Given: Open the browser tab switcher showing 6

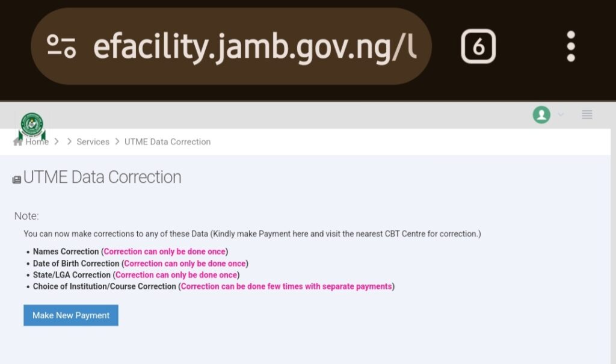Looking at the screenshot, I should [x=478, y=46].
